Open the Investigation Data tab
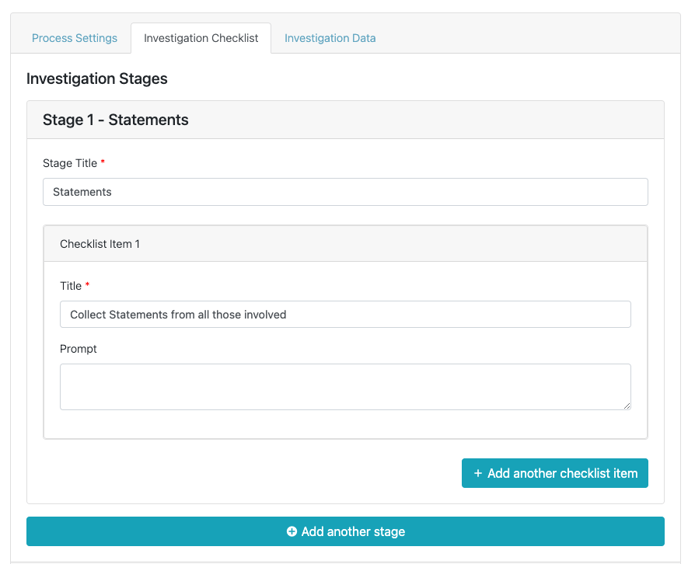Screen dimensions: 688x564 (x=330, y=38)
